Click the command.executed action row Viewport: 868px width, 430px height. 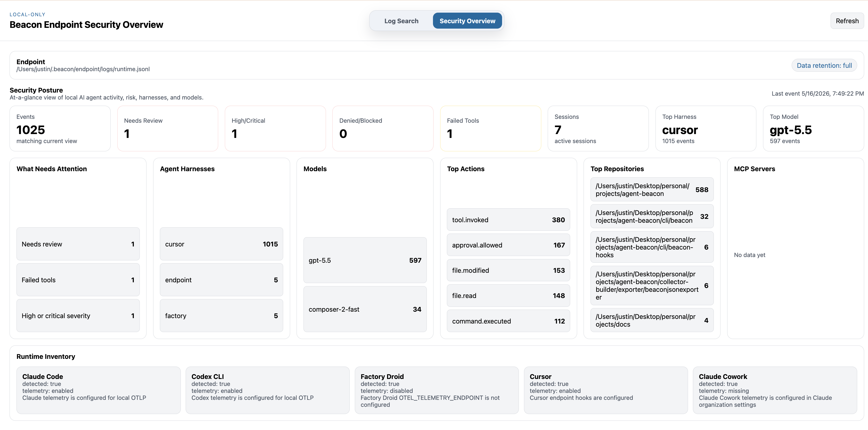pyautogui.click(x=508, y=321)
